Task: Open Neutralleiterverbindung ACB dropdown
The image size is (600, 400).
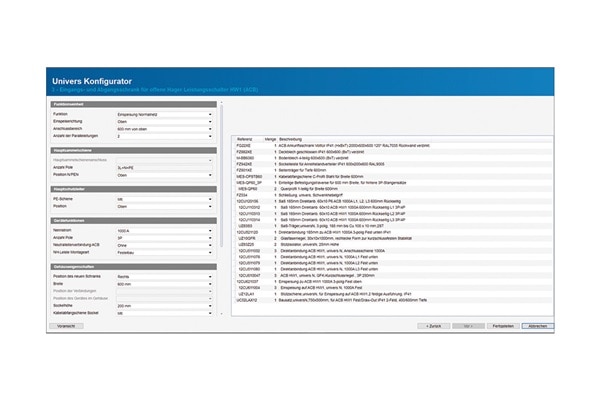Action: tap(164, 246)
